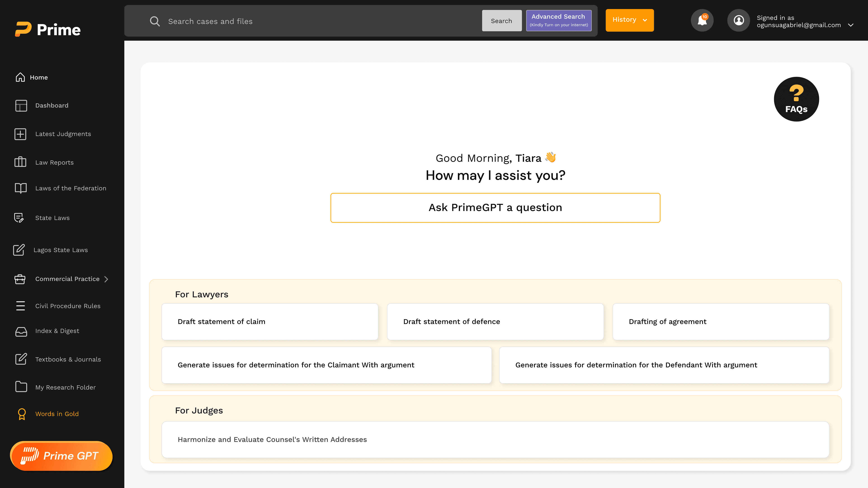Click the search magnifier icon
Image resolution: width=868 pixels, height=488 pixels.
pos(155,21)
